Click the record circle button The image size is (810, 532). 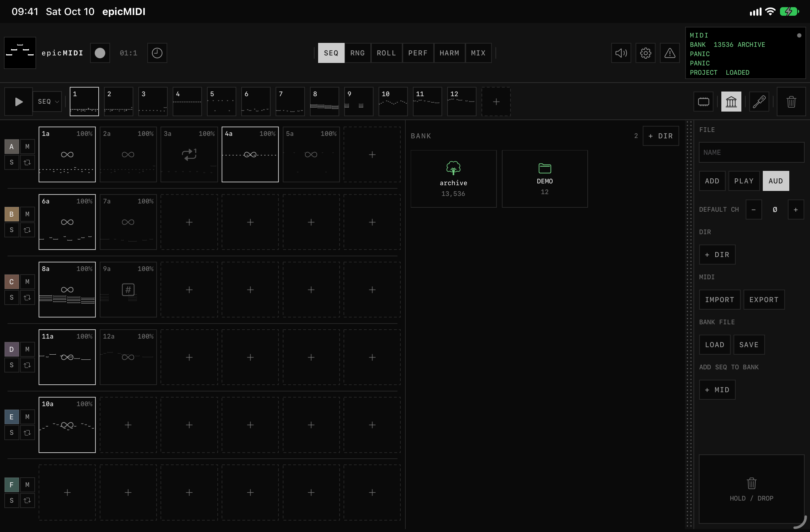[100, 53]
